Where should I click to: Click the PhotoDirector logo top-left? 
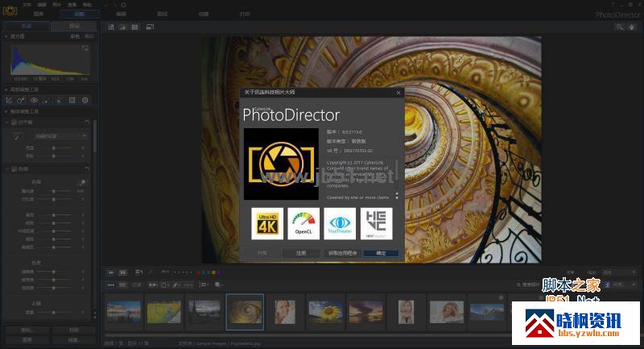point(10,10)
